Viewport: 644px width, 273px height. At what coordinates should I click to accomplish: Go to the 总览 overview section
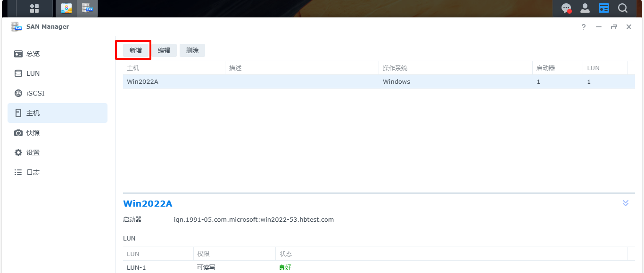pyautogui.click(x=33, y=54)
